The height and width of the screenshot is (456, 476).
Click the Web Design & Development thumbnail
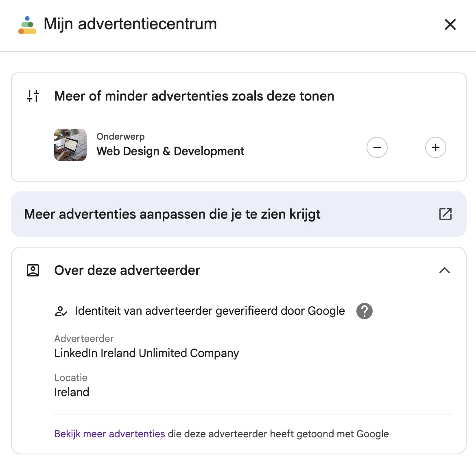click(70, 145)
